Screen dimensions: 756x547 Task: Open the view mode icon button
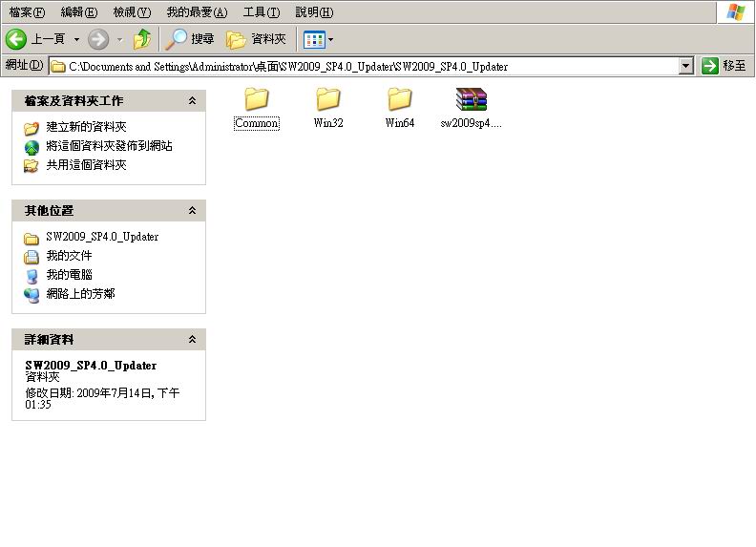point(314,39)
